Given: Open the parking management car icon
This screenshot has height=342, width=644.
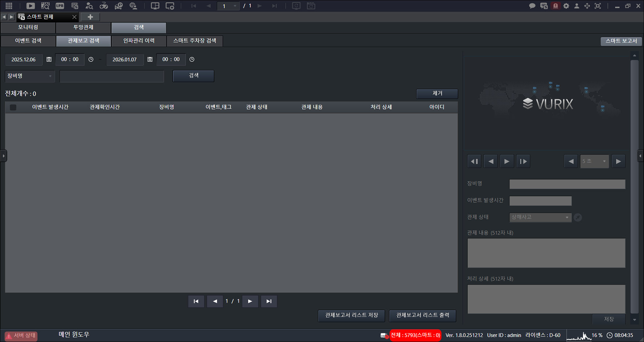Looking at the screenshot, I should pos(118,6).
